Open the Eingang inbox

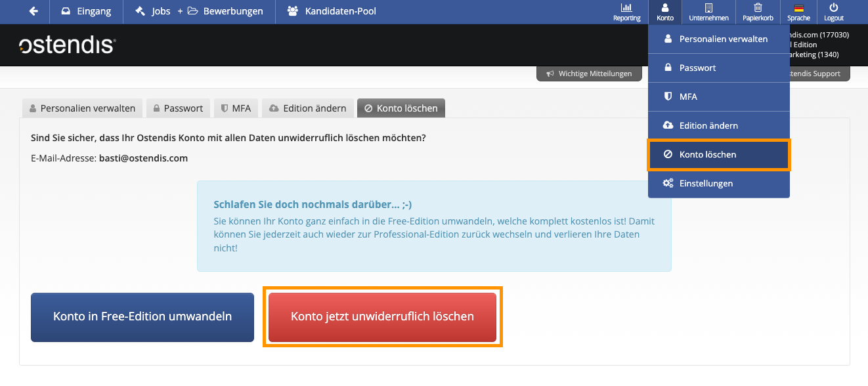pyautogui.click(x=85, y=11)
